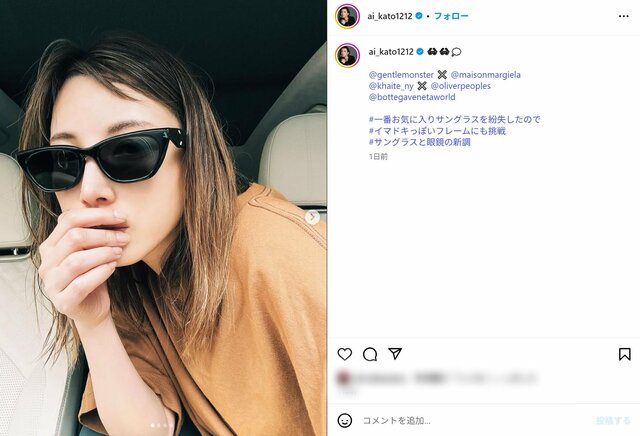
Task: Select first carousel pagination dot
Action: pyautogui.click(x=153, y=425)
